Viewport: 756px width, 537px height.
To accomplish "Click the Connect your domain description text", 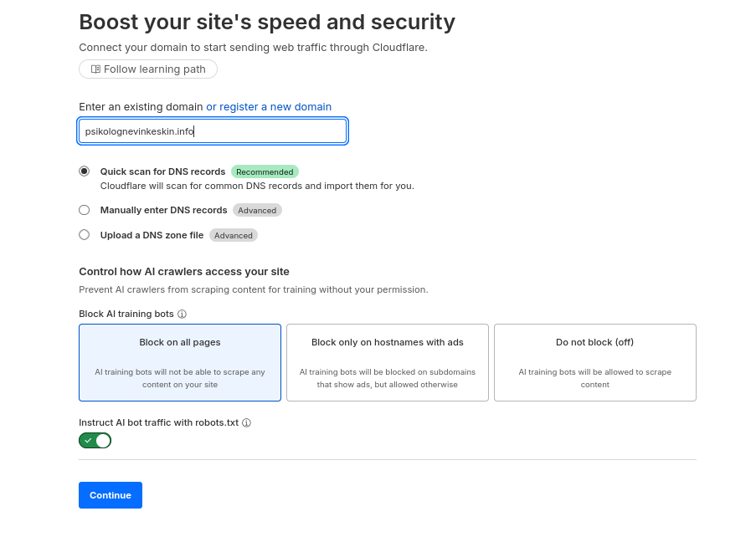I will click(x=253, y=48).
